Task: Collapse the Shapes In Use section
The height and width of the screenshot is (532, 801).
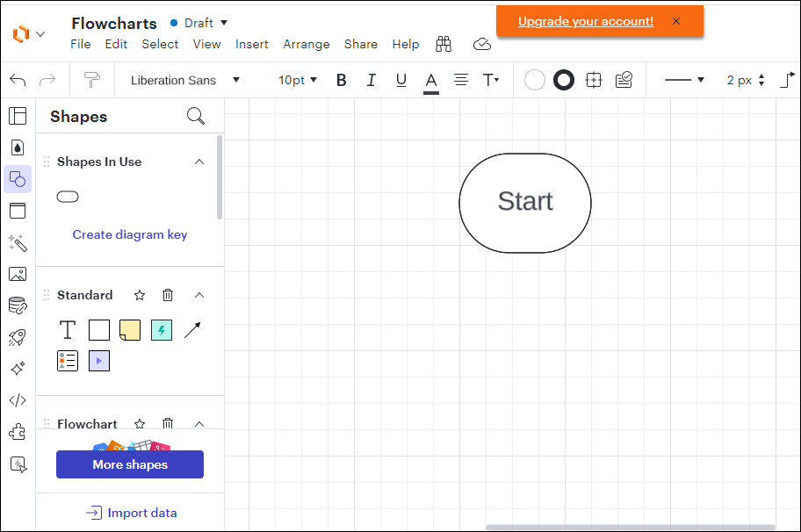Action: pyautogui.click(x=199, y=162)
